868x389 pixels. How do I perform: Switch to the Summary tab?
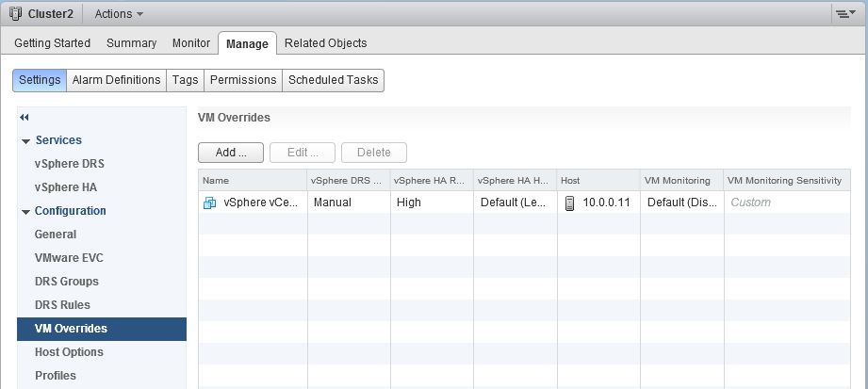point(131,43)
